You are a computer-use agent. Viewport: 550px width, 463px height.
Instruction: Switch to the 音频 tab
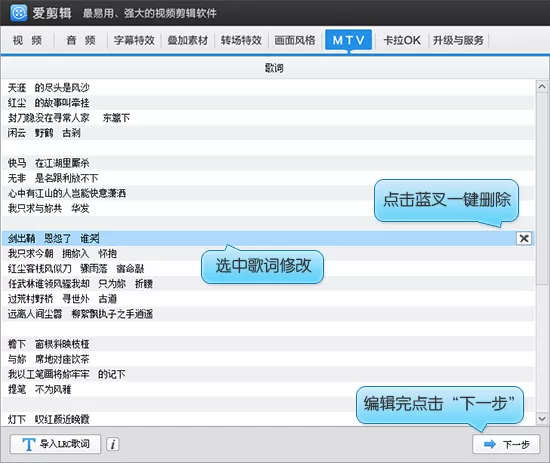[x=81, y=40]
